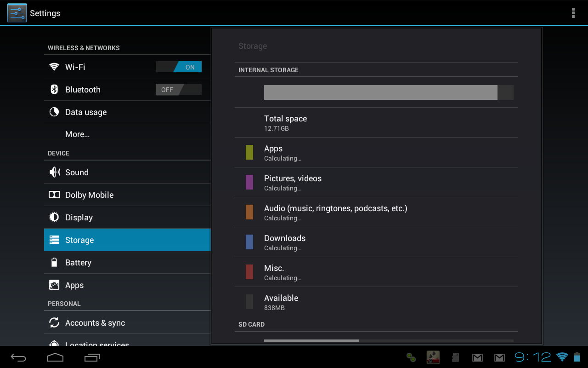Click the olive Apps color swatch
This screenshot has width=588, height=368.
pos(249,152)
